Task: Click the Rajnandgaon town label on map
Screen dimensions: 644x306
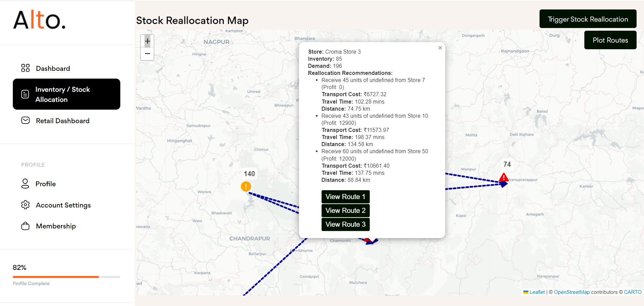Action: tap(515, 51)
